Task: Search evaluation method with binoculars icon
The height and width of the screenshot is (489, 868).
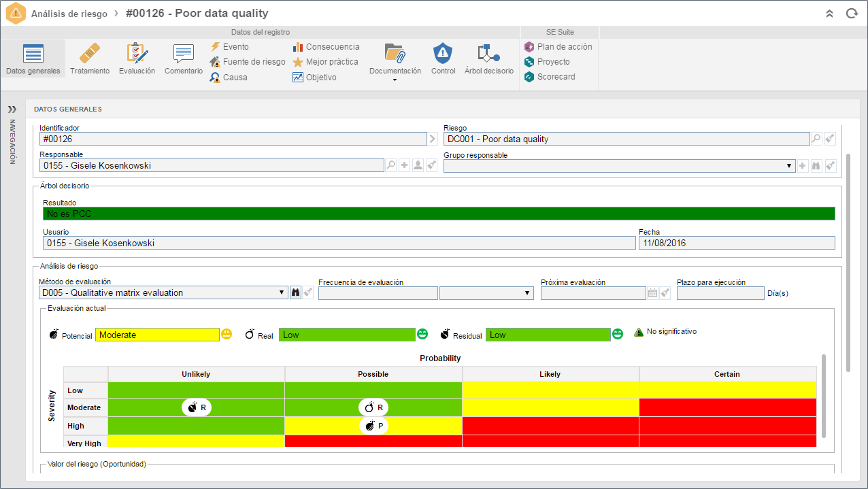Action: pyautogui.click(x=296, y=292)
